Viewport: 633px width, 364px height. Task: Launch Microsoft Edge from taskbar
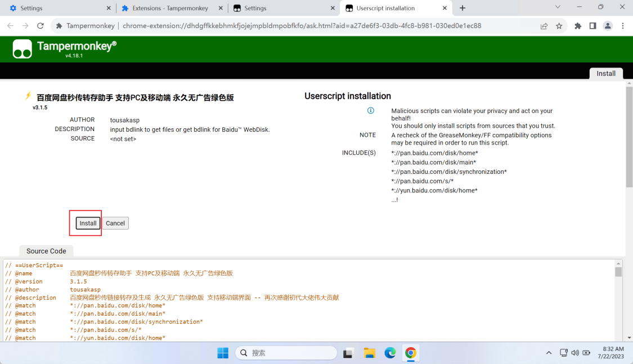(x=390, y=353)
